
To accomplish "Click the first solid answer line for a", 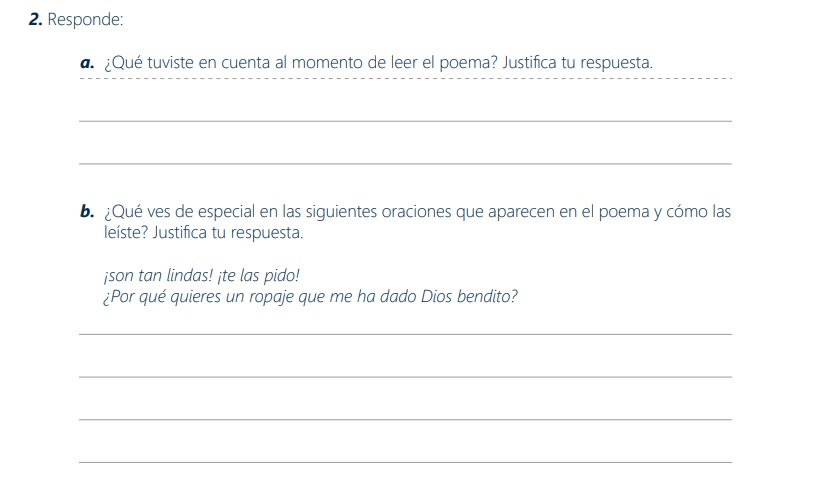I will 405,121.
